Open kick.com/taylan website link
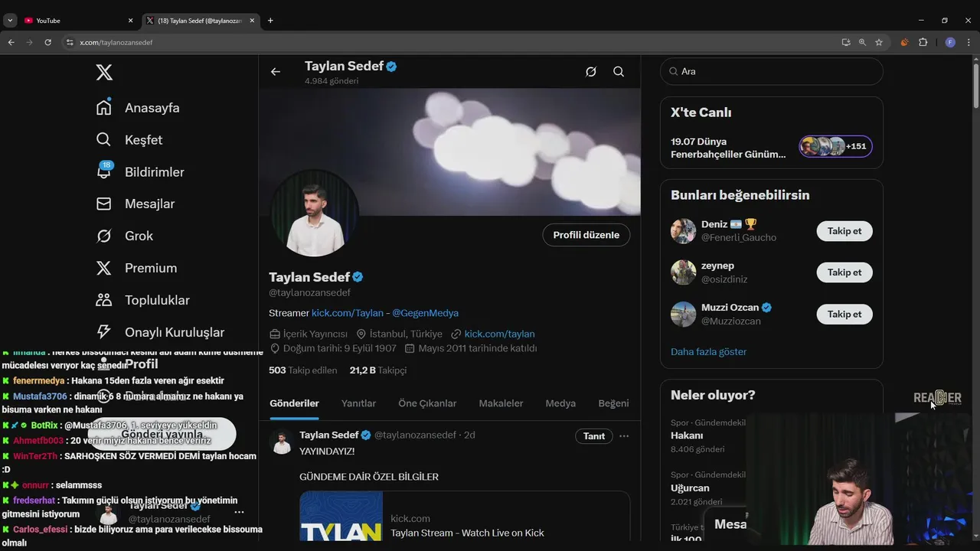 pyautogui.click(x=499, y=334)
